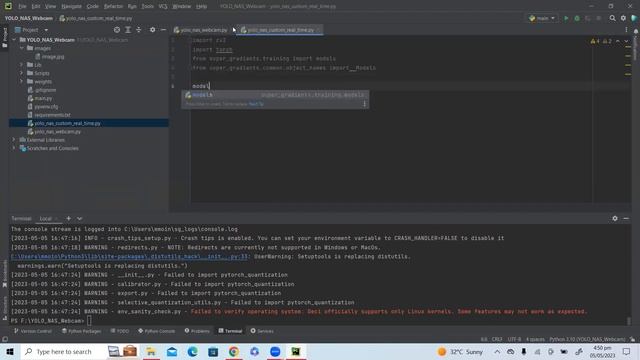Image resolution: width=640 pixels, height=360 pixels.
Task: Open Project panel options gear
Action: click(x=152, y=30)
